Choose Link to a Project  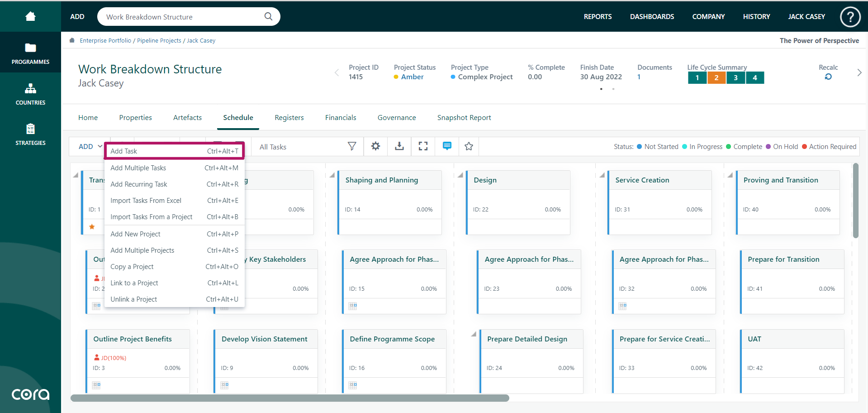(x=174, y=283)
